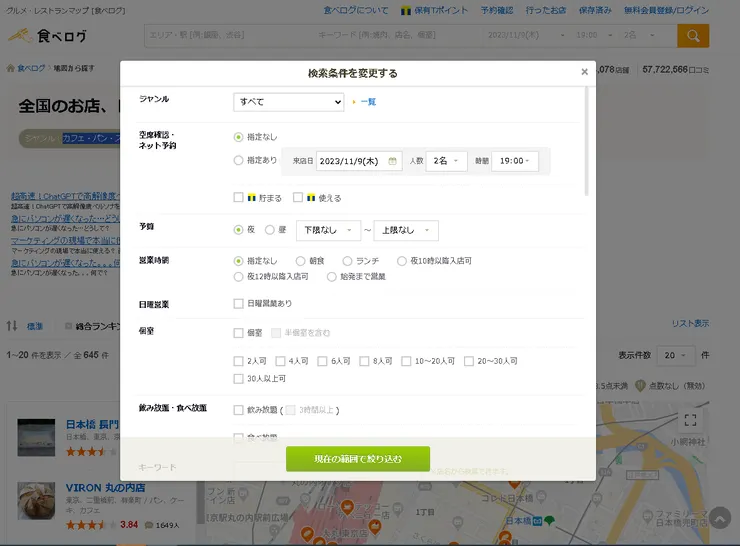The width and height of the screenshot is (740, 546).
Task: Open the 19:00 time dropdown in dialog
Action: coord(514,161)
